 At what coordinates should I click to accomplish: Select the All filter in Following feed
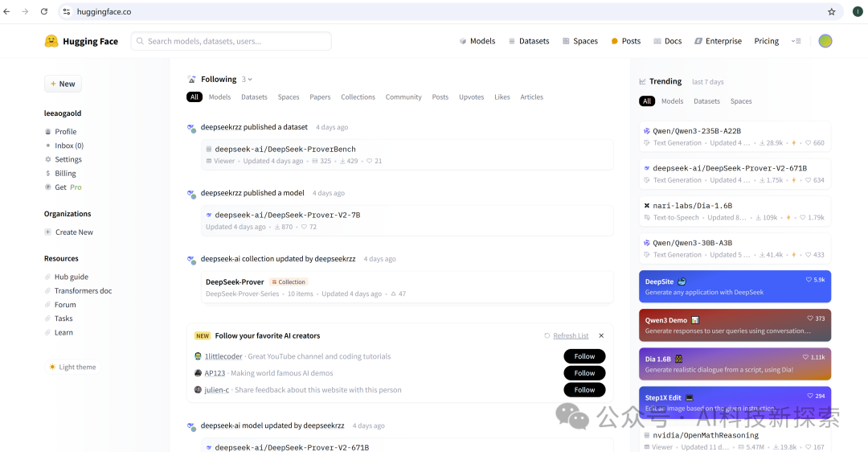194,97
